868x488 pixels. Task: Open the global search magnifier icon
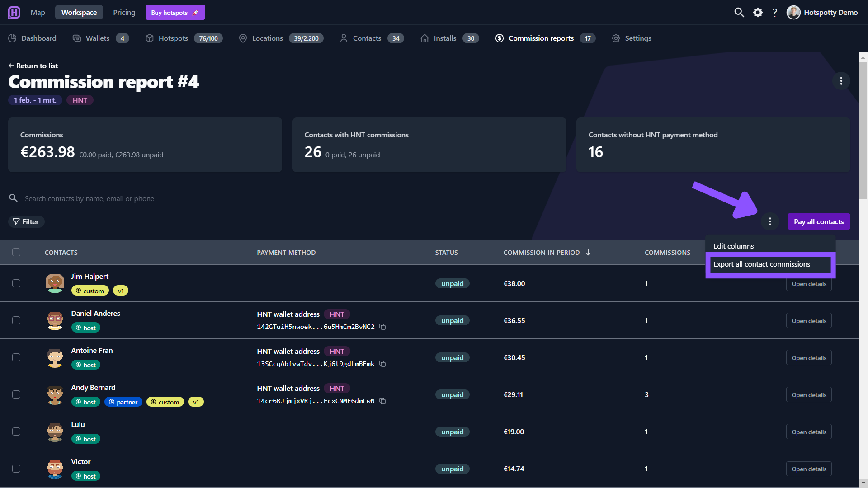tap(739, 12)
